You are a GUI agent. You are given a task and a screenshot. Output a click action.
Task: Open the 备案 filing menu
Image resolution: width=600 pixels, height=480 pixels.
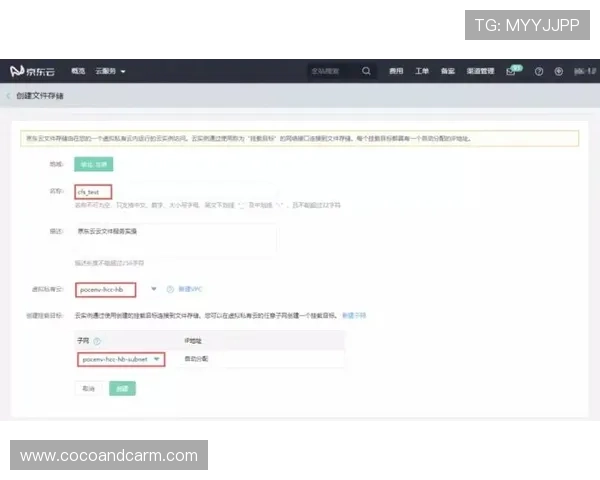pos(447,71)
